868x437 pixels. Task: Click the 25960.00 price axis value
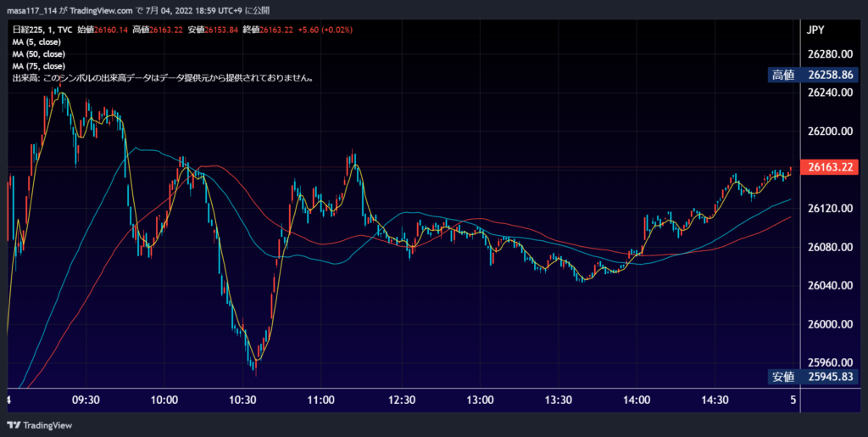(831, 362)
